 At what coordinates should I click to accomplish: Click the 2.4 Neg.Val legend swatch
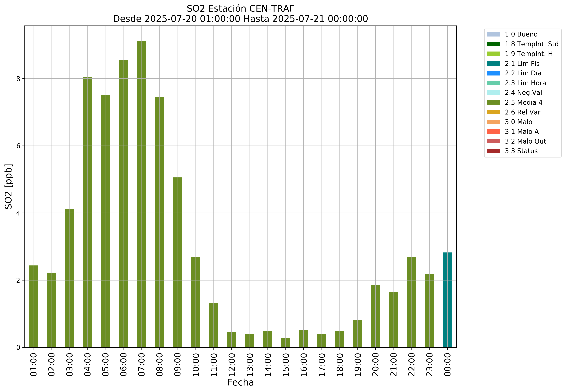(x=493, y=93)
